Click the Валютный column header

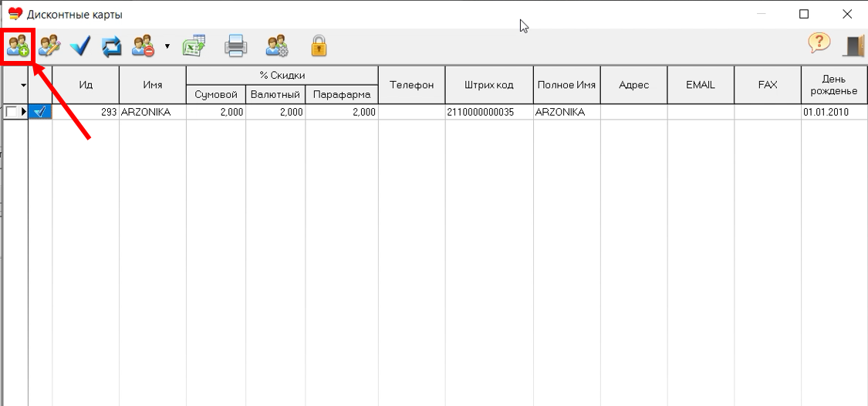(x=275, y=95)
